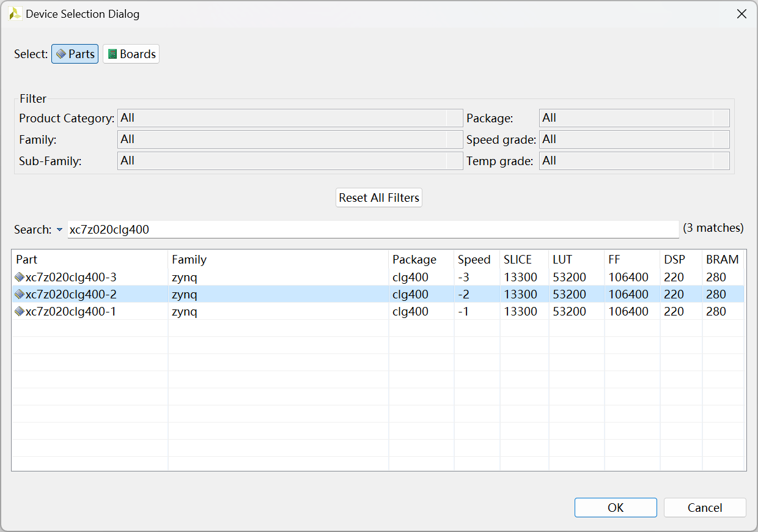Open the Speed grade filter dropdown

pyautogui.click(x=635, y=139)
